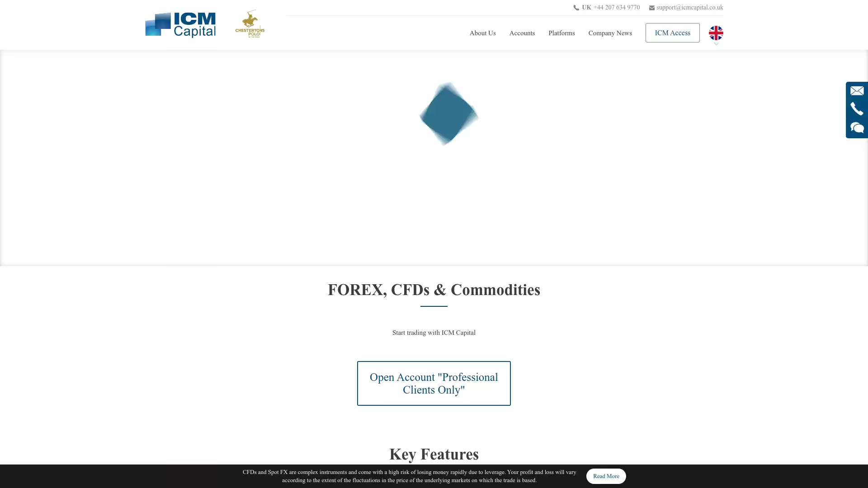This screenshot has width=868, height=488.
Task: Click the ICM Access button
Action: click(672, 33)
